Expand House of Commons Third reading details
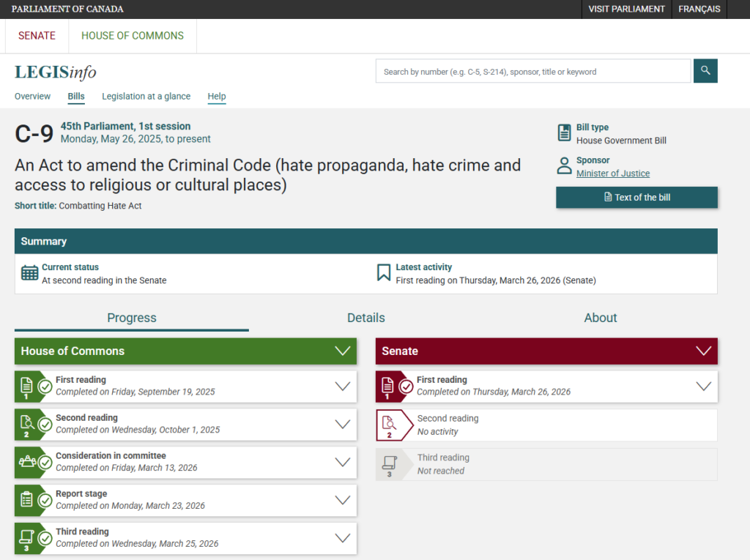 click(342, 538)
